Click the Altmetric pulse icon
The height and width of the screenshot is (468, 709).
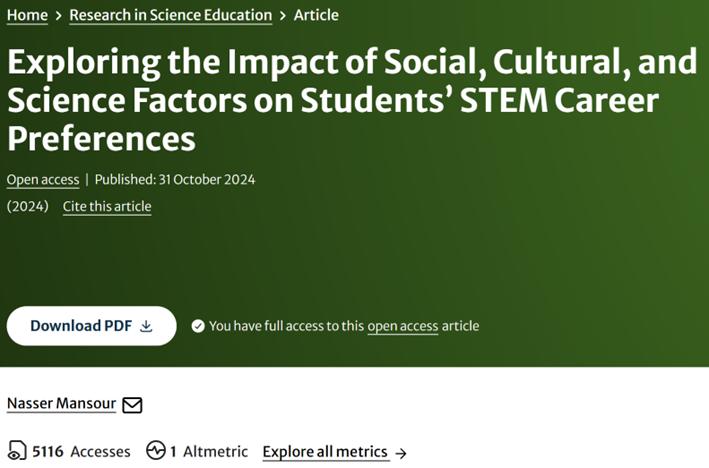pyautogui.click(x=155, y=451)
